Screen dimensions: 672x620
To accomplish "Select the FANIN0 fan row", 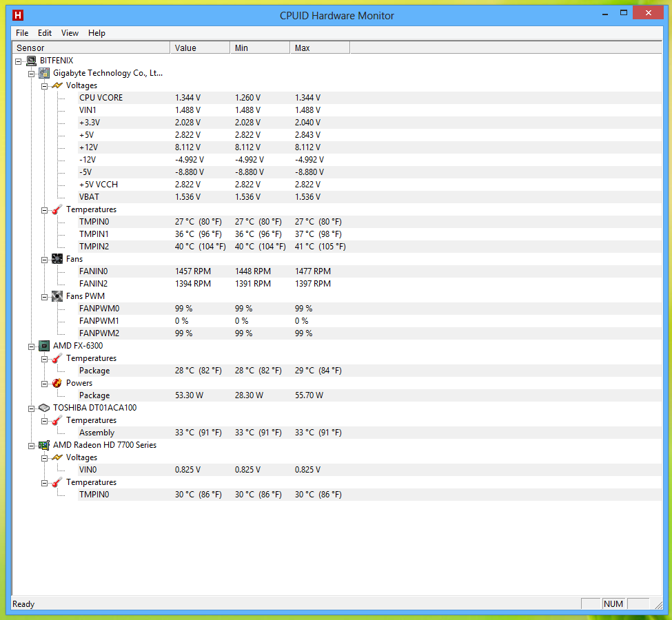I will [369, 271].
